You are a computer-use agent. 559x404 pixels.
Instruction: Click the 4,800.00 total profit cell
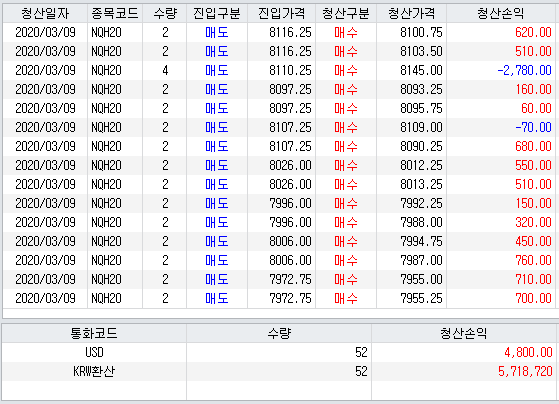pyautogui.click(x=464, y=352)
